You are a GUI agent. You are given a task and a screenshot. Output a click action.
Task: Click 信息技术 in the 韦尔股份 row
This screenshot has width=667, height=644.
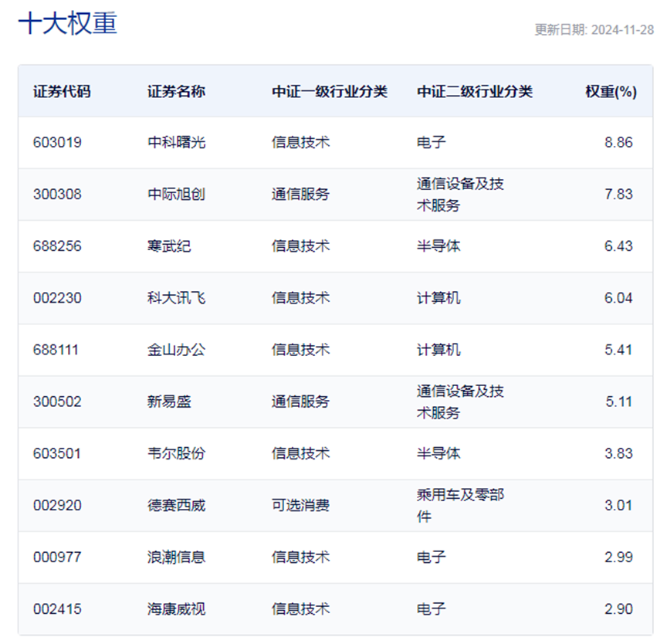301,453
